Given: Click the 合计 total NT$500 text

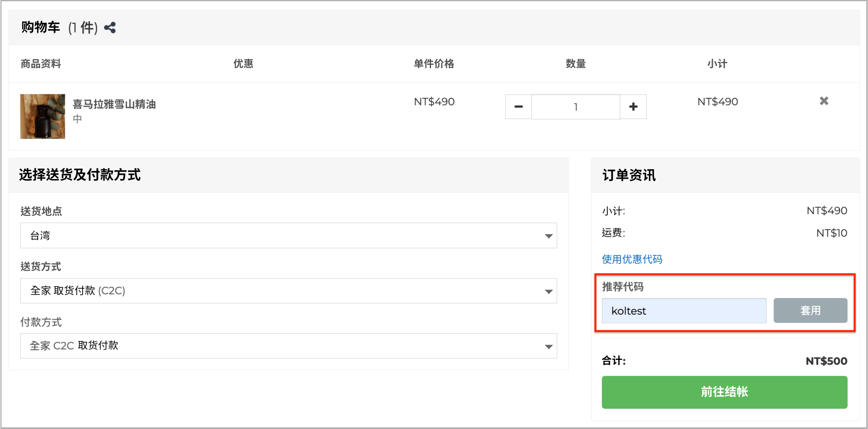Looking at the screenshot, I should [x=826, y=361].
